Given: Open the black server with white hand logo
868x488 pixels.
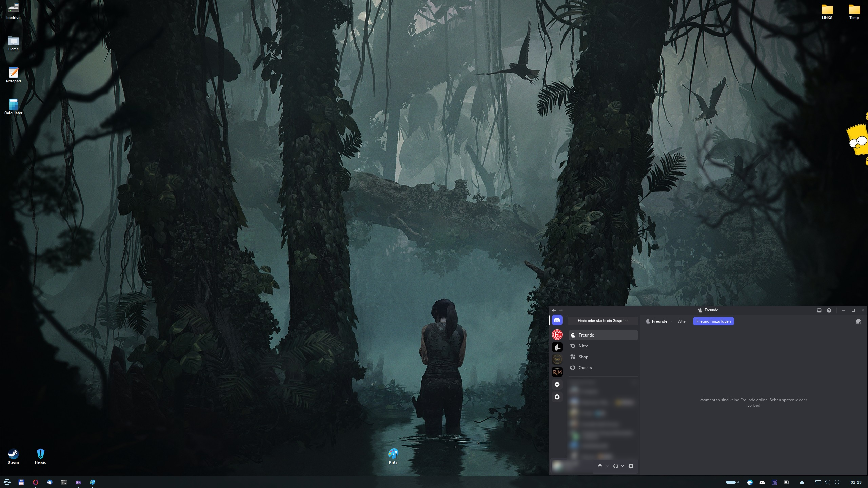Looking at the screenshot, I should [557, 347].
